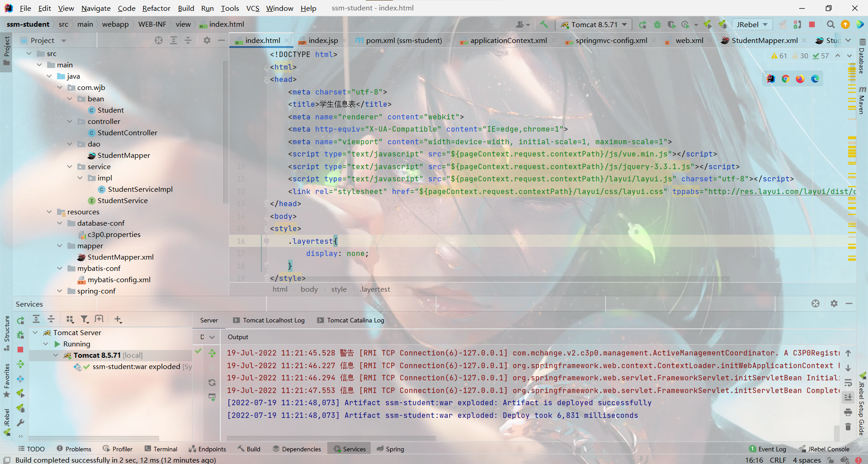
Task: Open the JRebel configuration dropdown
Action: 752,24
